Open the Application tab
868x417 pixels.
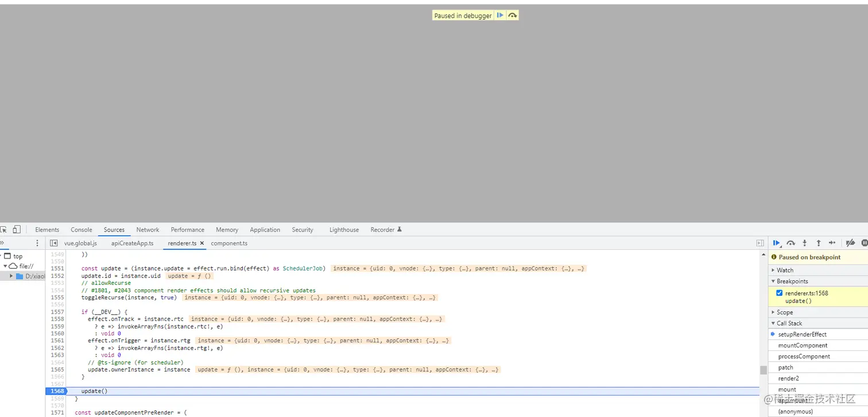pos(265,230)
